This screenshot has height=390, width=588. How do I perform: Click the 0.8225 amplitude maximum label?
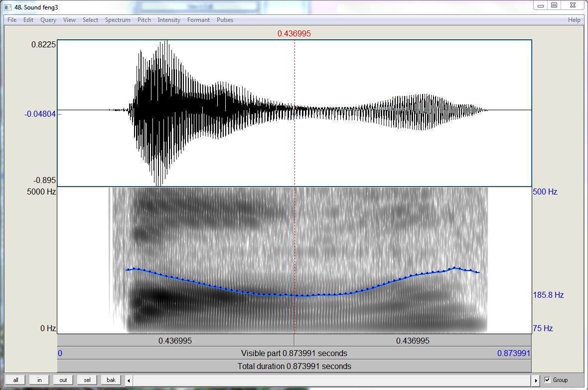tap(43, 45)
